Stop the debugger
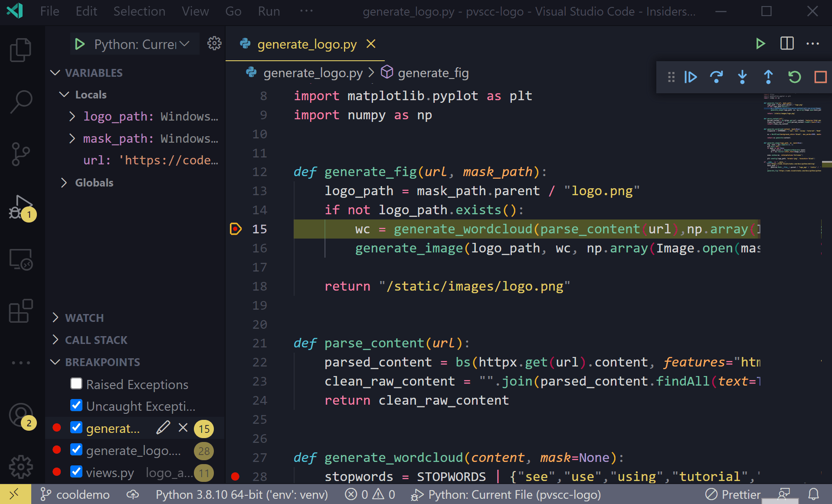Screen dimensions: 832x504 [820, 77]
